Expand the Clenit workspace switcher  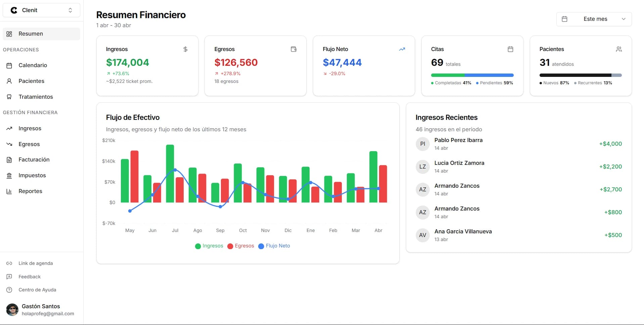tap(41, 10)
